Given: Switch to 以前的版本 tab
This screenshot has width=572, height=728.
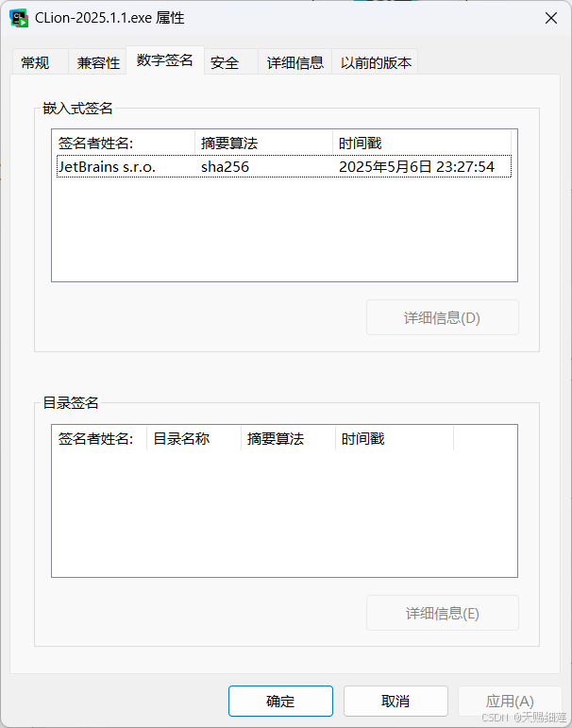Looking at the screenshot, I should point(375,62).
